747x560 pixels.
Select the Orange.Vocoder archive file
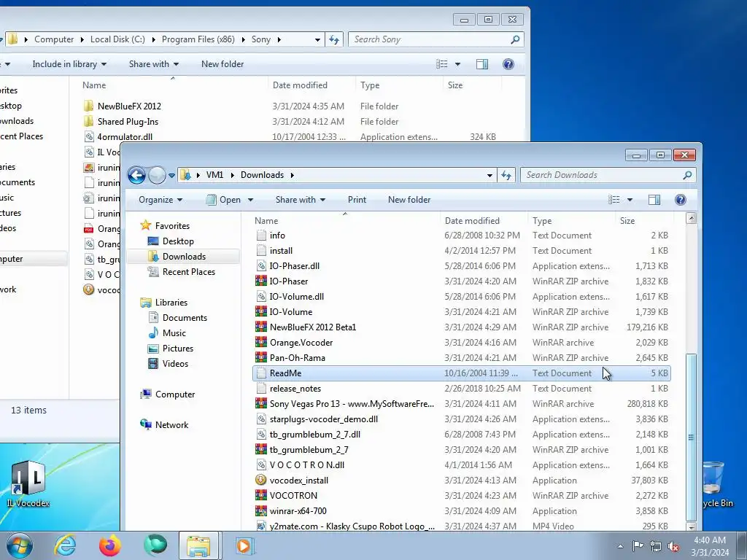pyautogui.click(x=462, y=343)
